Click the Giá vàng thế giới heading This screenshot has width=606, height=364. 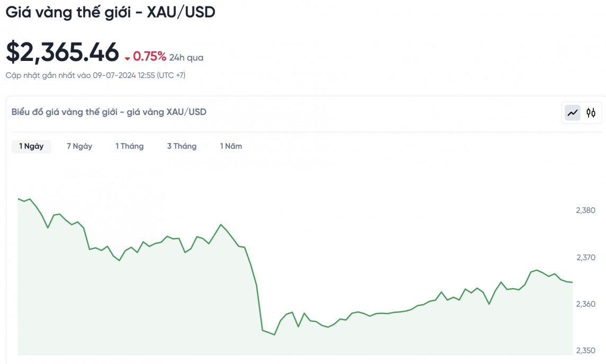click(x=111, y=12)
